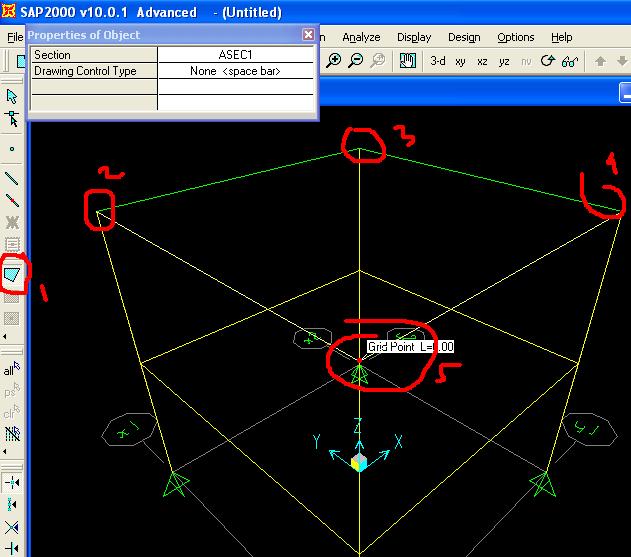Open the Display menu
The image size is (631, 557).
414,37
